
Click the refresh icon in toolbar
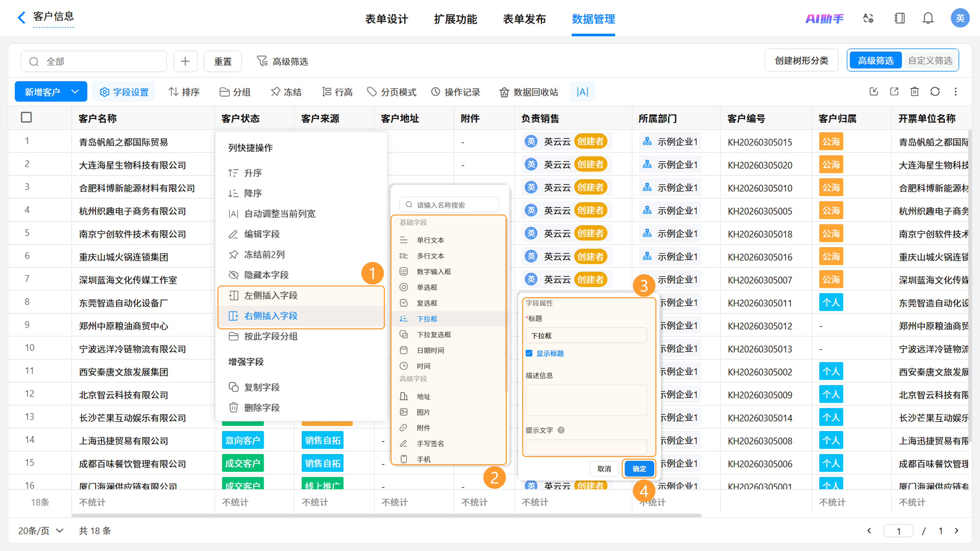click(x=935, y=92)
